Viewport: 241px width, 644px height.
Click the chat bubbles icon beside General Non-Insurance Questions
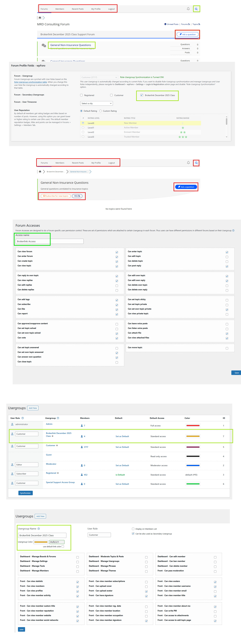[44, 46]
